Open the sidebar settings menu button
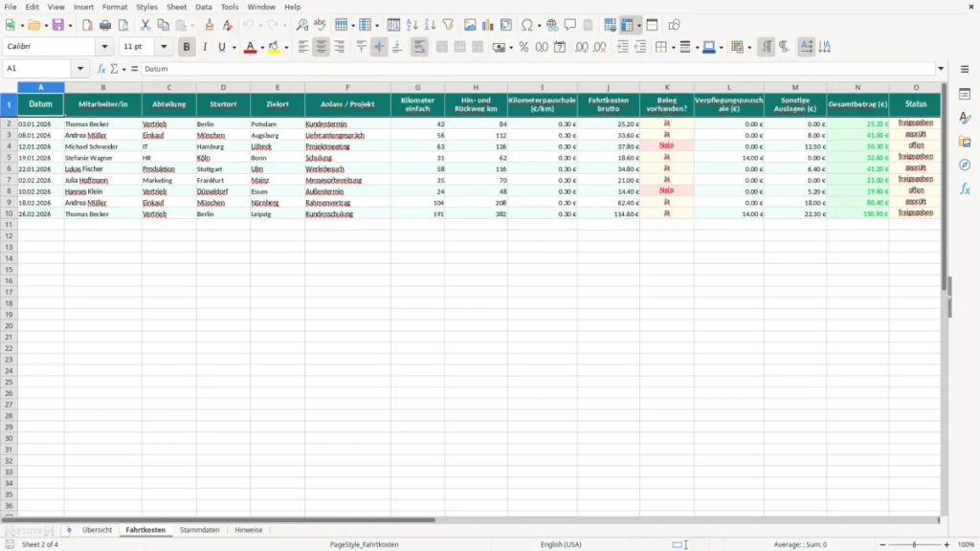 point(965,69)
